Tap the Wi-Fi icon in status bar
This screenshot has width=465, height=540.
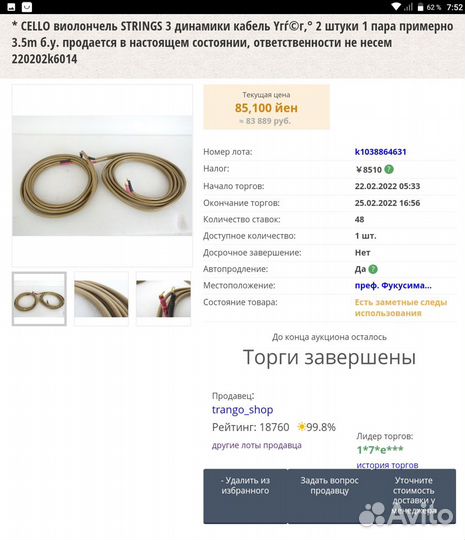coord(396,7)
